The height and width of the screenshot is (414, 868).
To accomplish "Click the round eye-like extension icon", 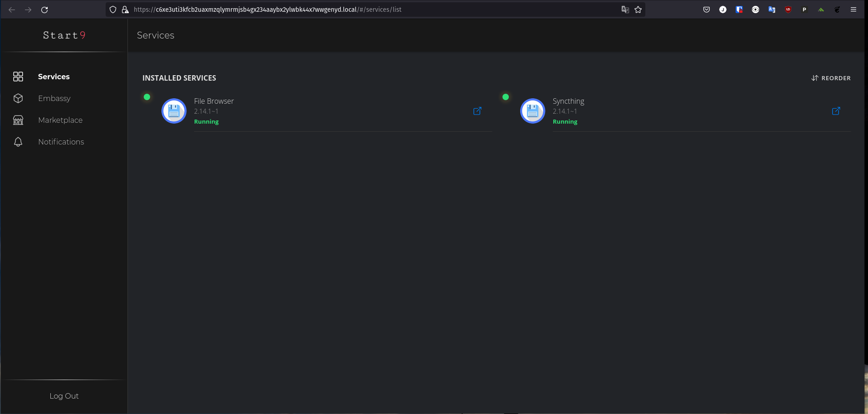I will (x=756, y=10).
